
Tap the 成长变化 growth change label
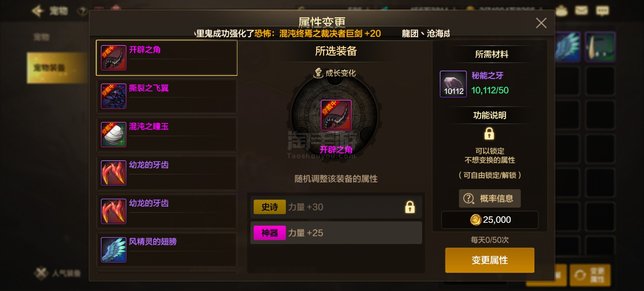pyautogui.click(x=335, y=73)
